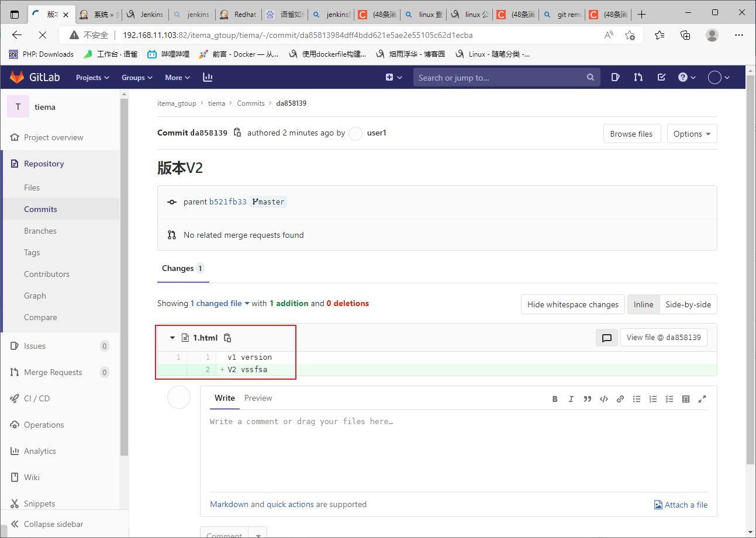The width and height of the screenshot is (756, 538).
Task: Open a new browser tab
Action: click(x=642, y=14)
